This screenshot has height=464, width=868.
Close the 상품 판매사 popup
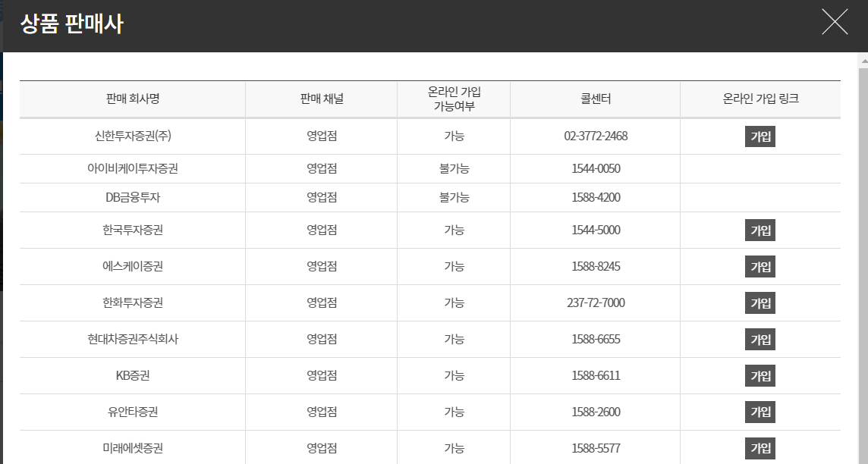(x=835, y=22)
